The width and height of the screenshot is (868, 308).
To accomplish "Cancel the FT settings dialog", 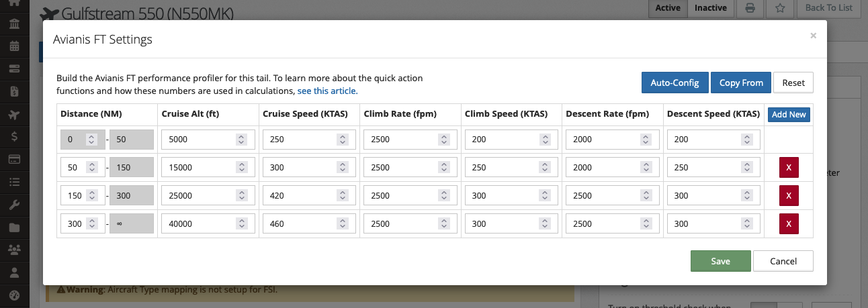I will pyautogui.click(x=783, y=261).
